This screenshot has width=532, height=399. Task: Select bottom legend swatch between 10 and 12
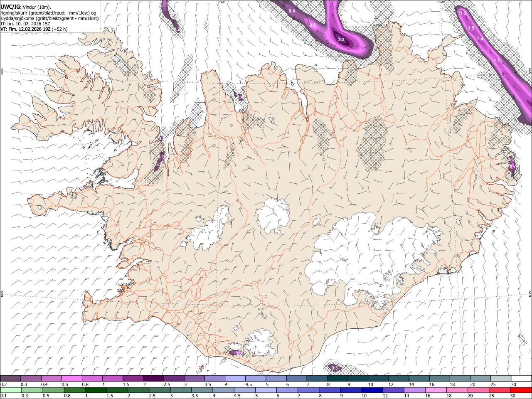[x=372, y=390]
